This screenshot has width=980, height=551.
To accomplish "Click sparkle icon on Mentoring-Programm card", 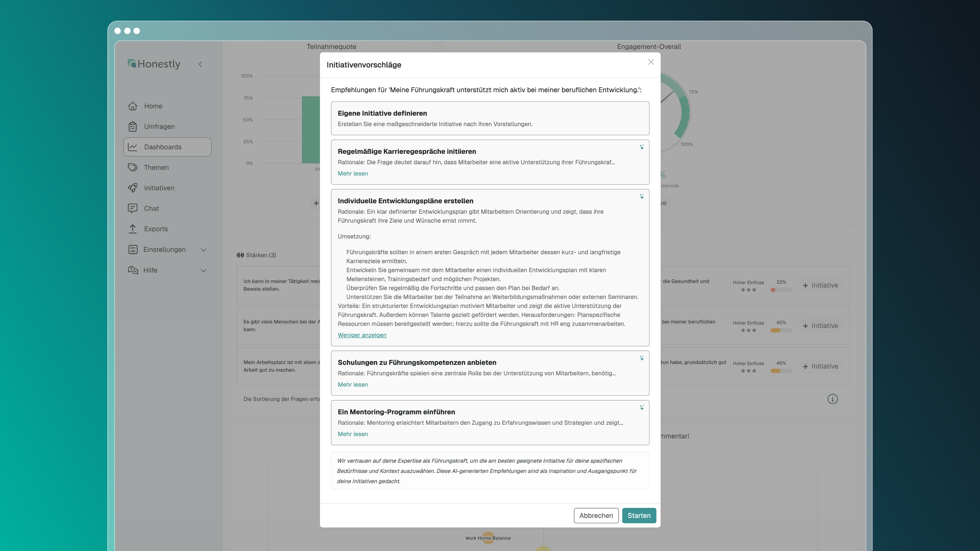I will click(641, 408).
